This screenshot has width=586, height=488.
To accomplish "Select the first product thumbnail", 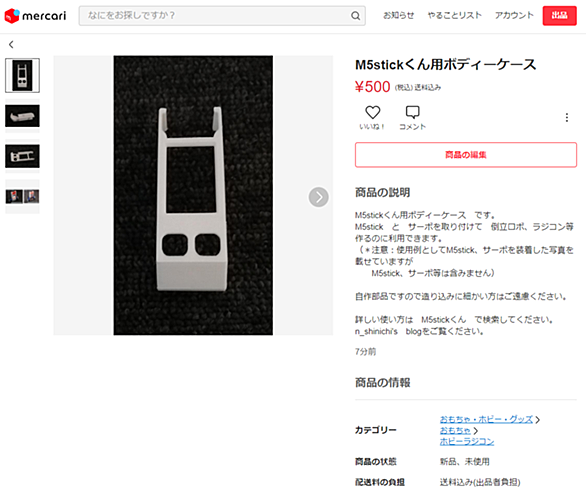I will (22, 75).
